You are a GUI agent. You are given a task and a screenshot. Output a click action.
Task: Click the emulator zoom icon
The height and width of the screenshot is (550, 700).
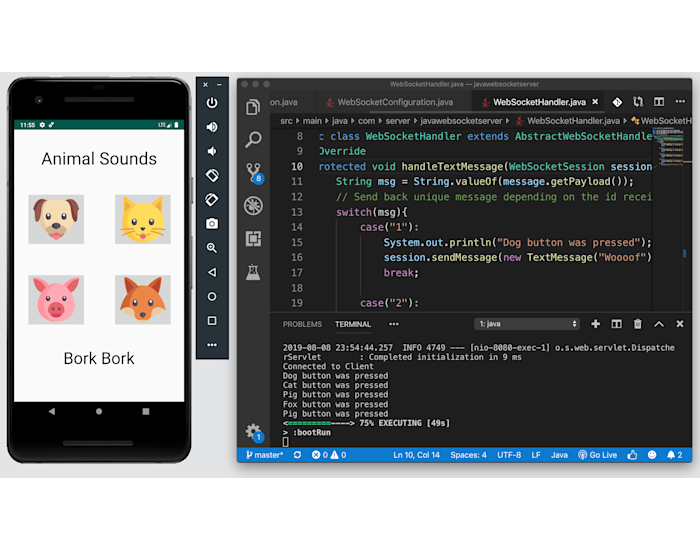point(212,247)
